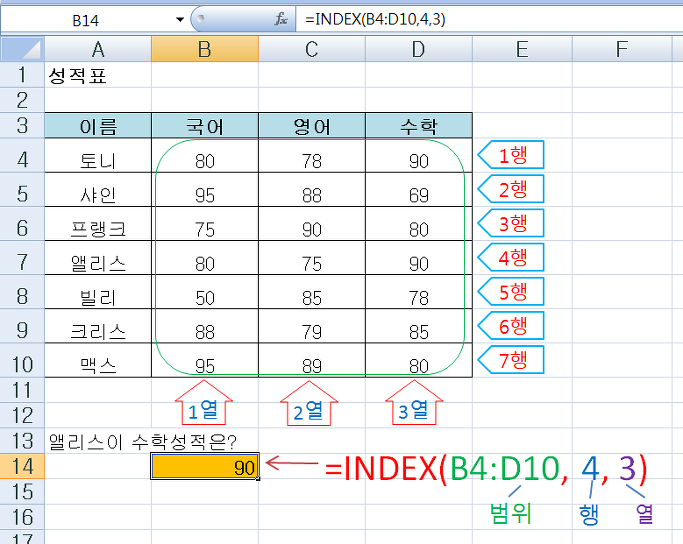Click the formula bar with INDEX formula
The image size is (683, 544).
pos(488,20)
